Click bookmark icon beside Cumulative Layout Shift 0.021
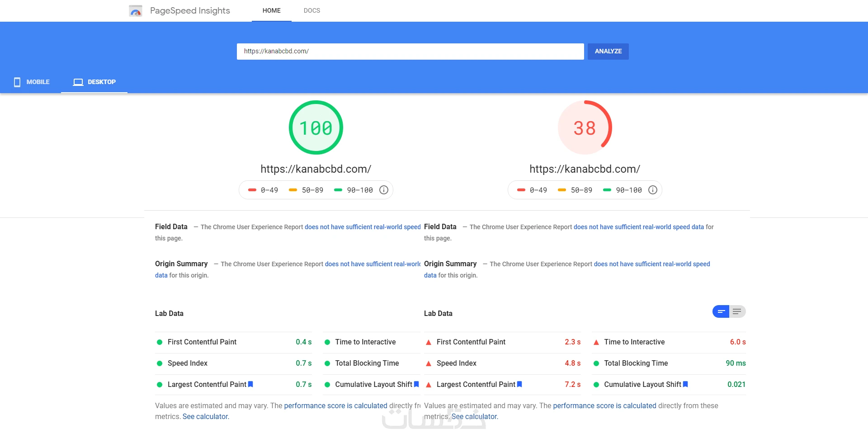Viewport: 868px width, 438px height. pos(685,384)
